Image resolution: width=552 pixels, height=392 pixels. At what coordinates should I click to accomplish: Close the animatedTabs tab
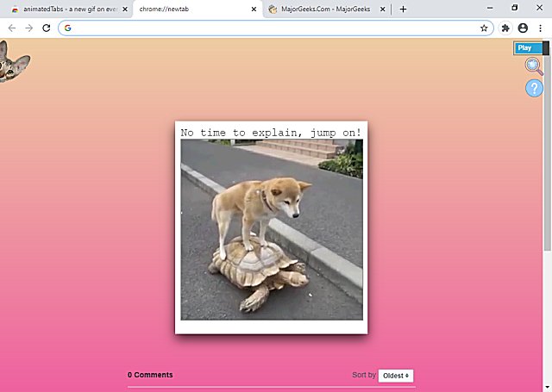coord(125,9)
